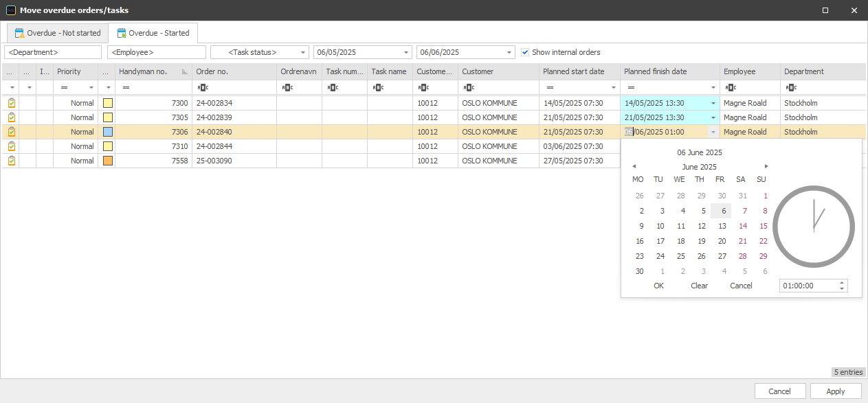Click the filter-type icon under Ordrenavn column

pos(287,88)
